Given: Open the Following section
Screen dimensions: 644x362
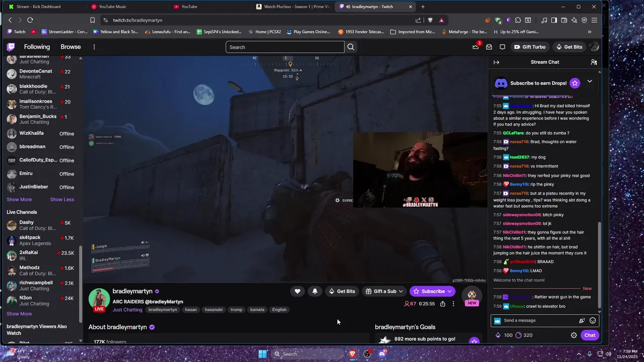Looking at the screenshot, I should 37,47.
